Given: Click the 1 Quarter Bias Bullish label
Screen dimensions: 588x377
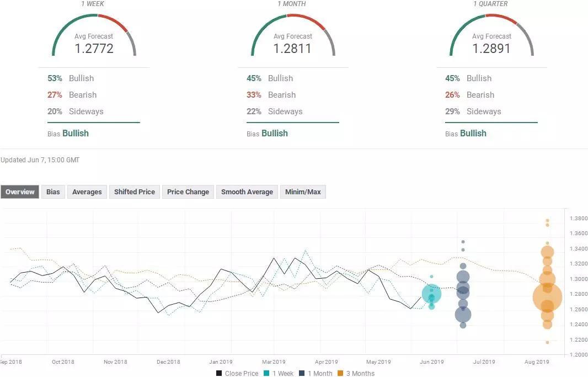Looking at the screenshot, I should pos(466,134).
